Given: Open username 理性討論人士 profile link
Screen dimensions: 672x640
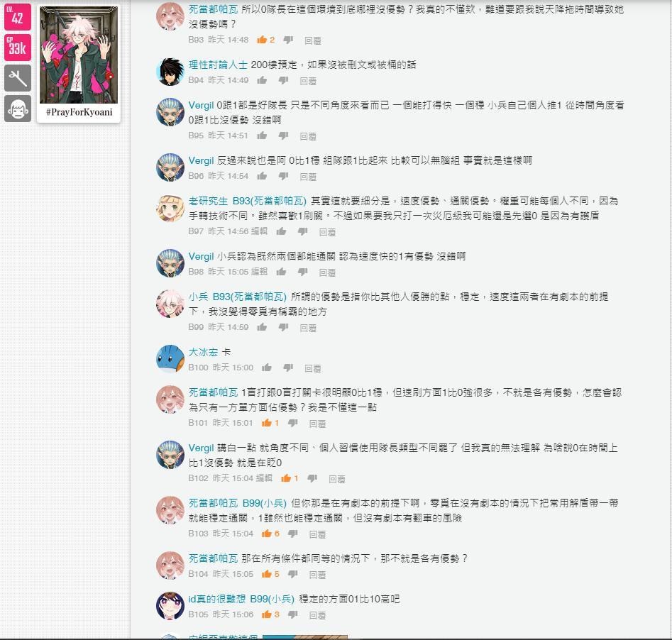Looking at the screenshot, I should 218,65.
